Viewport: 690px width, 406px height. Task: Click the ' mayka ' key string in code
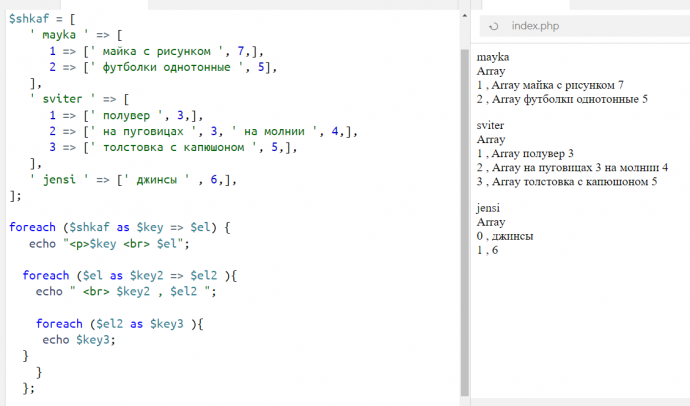click(59, 35)
